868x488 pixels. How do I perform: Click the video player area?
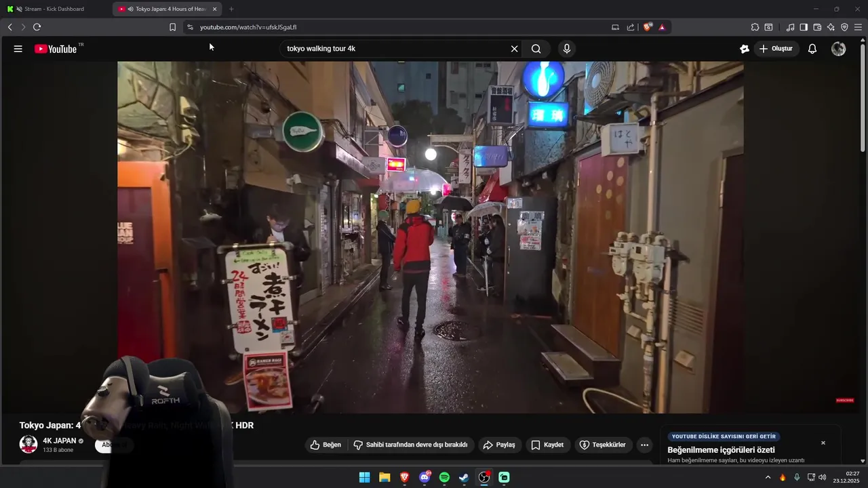(430, 237)
